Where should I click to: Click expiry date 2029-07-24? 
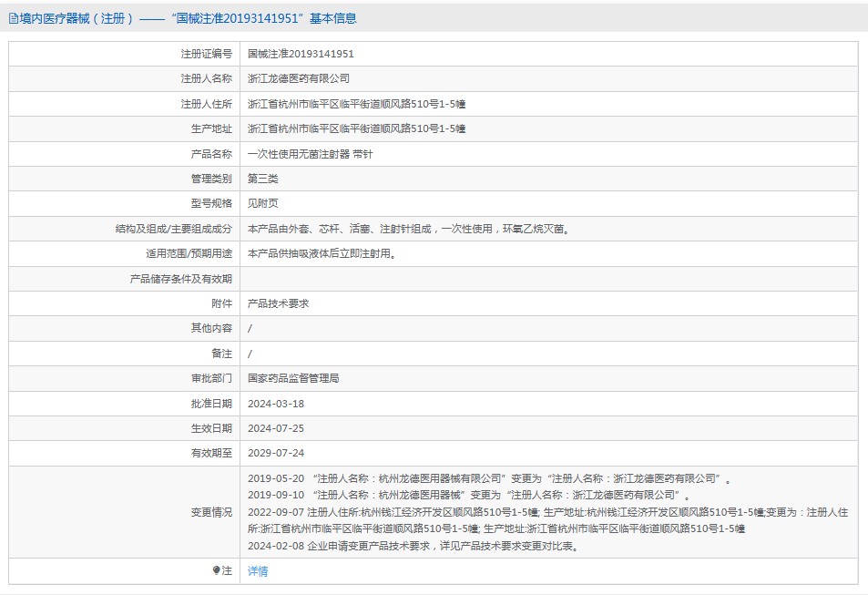(x=276, y=452)
